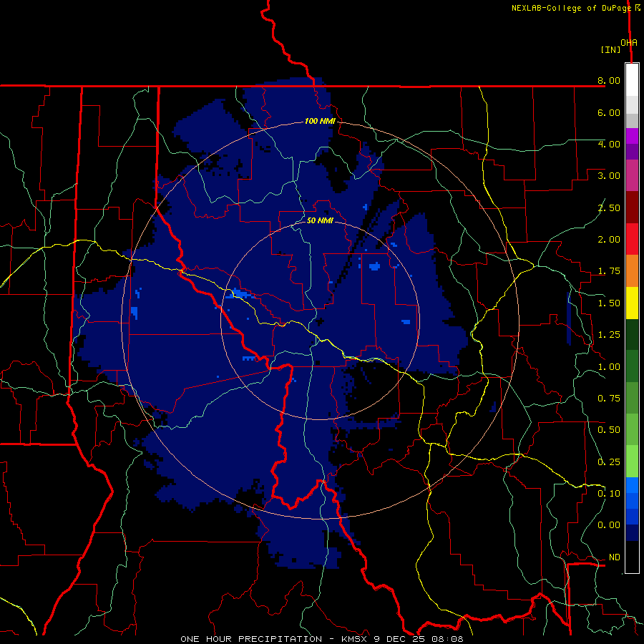644x644 pixels.
Task: Pick the black ND swatch in legend
Action: tap(632, 557)
